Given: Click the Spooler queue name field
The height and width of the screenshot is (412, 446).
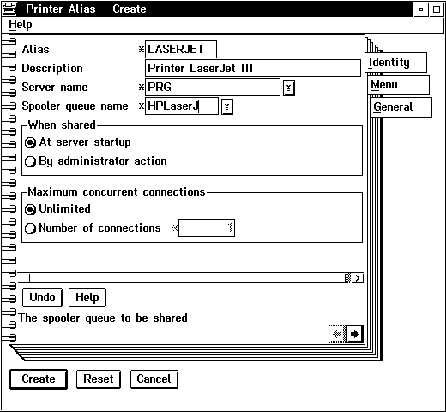Looking at the screenshot, I should (182, 106).
